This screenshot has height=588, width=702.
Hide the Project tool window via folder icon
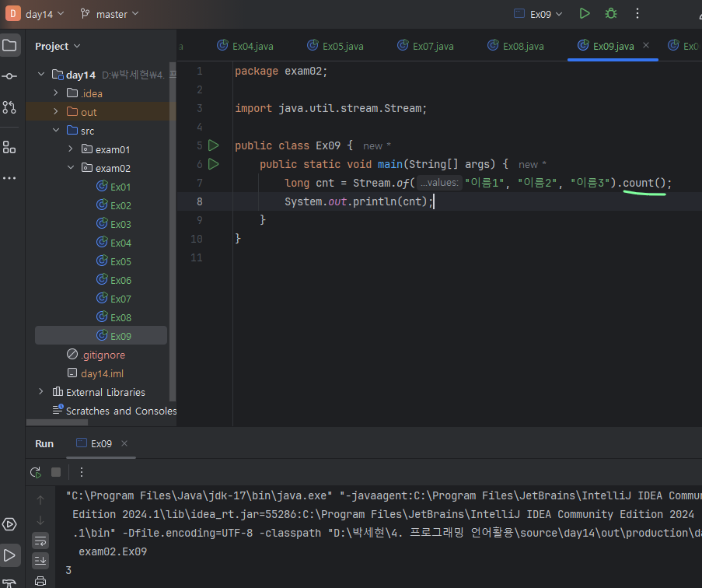click(9, 45)
